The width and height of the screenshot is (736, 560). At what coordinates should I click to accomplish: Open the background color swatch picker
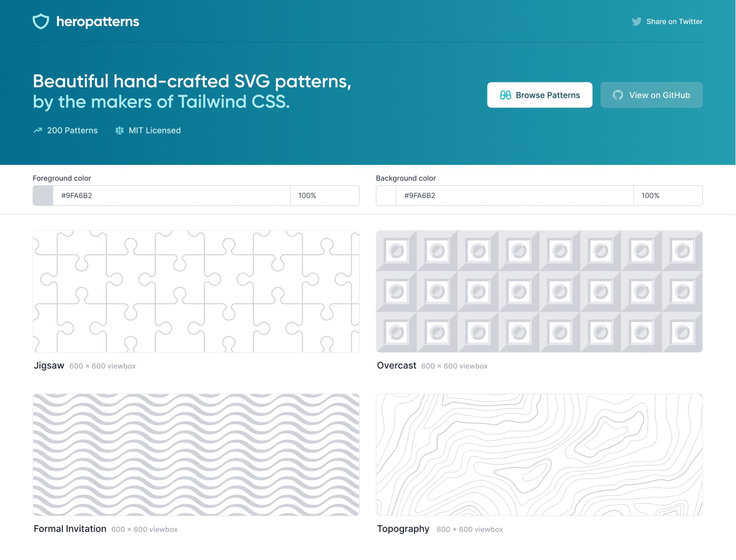pos(386,195)
